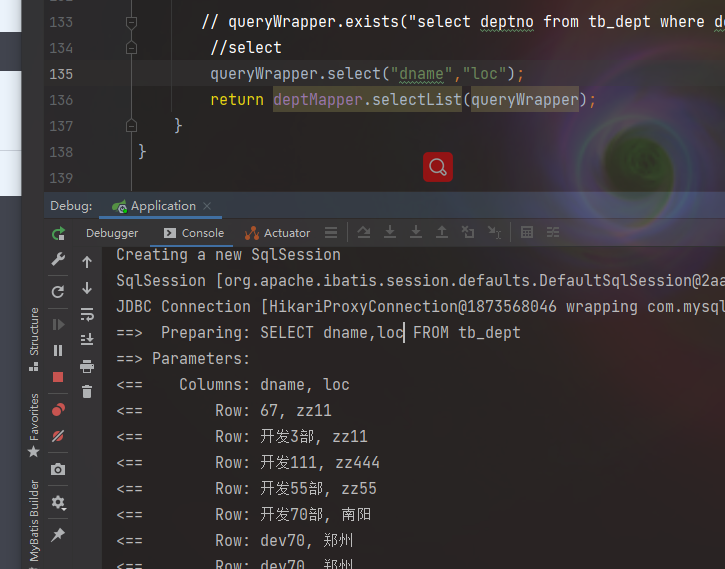725x569 pixels.
Task: Pause the running program
Action: click(x=58, y=350)
